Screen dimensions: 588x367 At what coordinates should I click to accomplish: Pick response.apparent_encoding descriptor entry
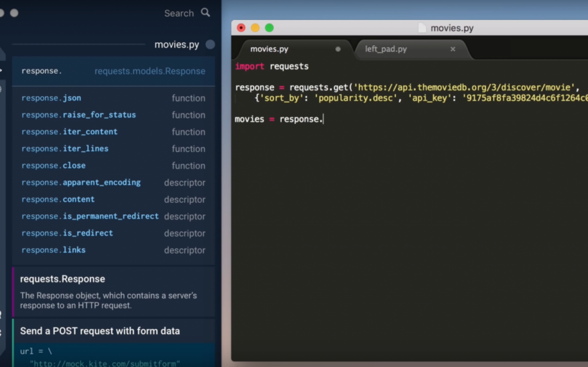tap(81, 183)
